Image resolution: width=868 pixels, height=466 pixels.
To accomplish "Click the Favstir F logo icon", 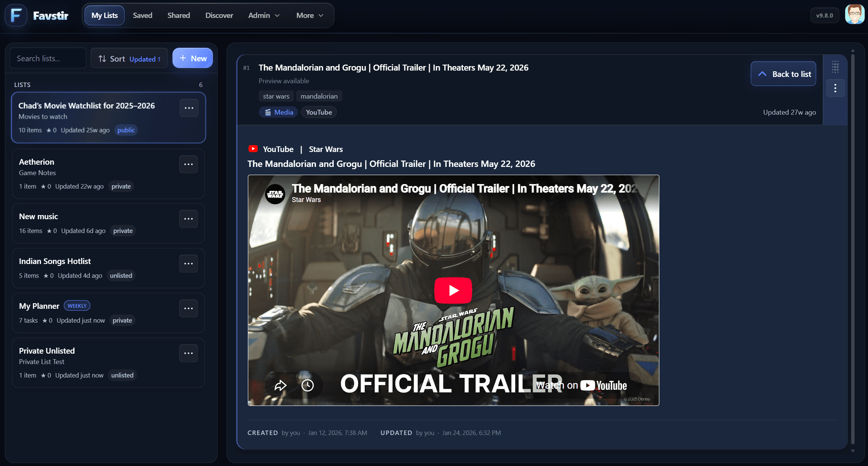I will tap(16, 15).
